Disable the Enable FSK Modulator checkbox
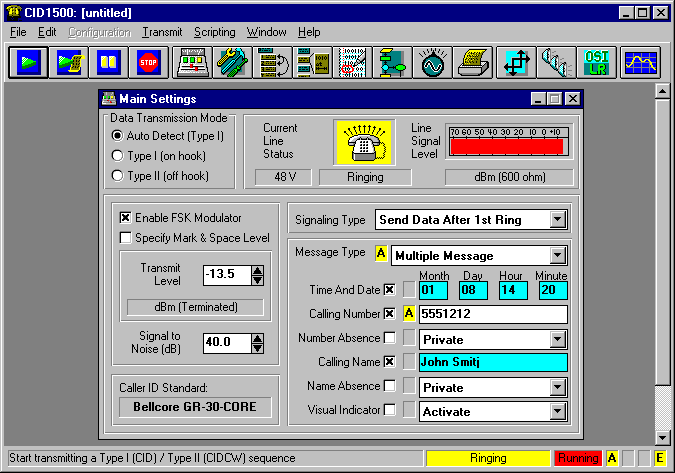The height and width of the screenshot is (473, 675). coord(126,218)
